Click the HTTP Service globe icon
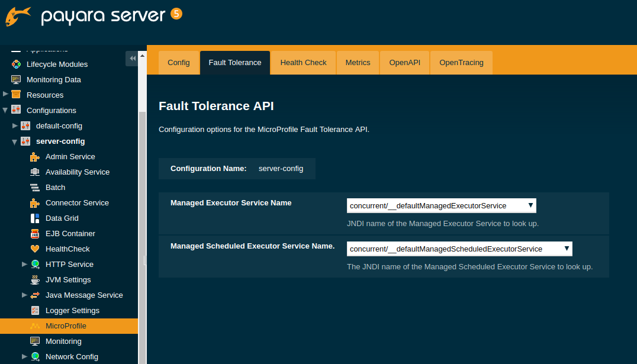 (35, 264)
